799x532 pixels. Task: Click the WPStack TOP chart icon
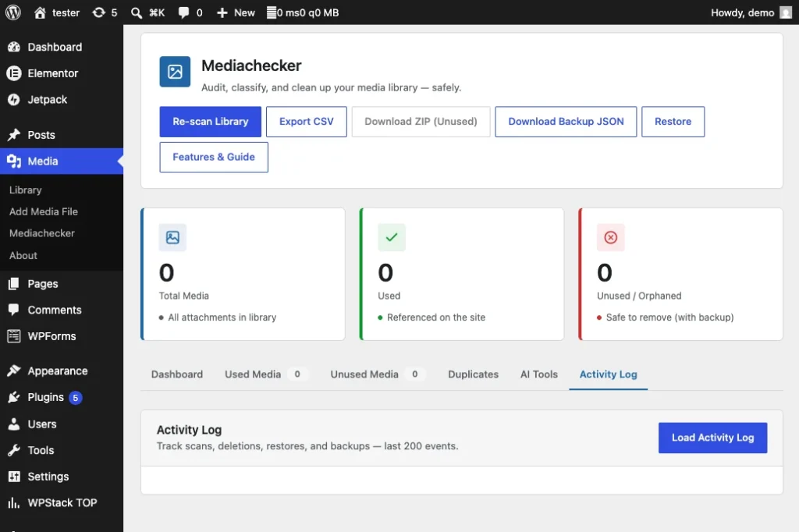[14, 503]
